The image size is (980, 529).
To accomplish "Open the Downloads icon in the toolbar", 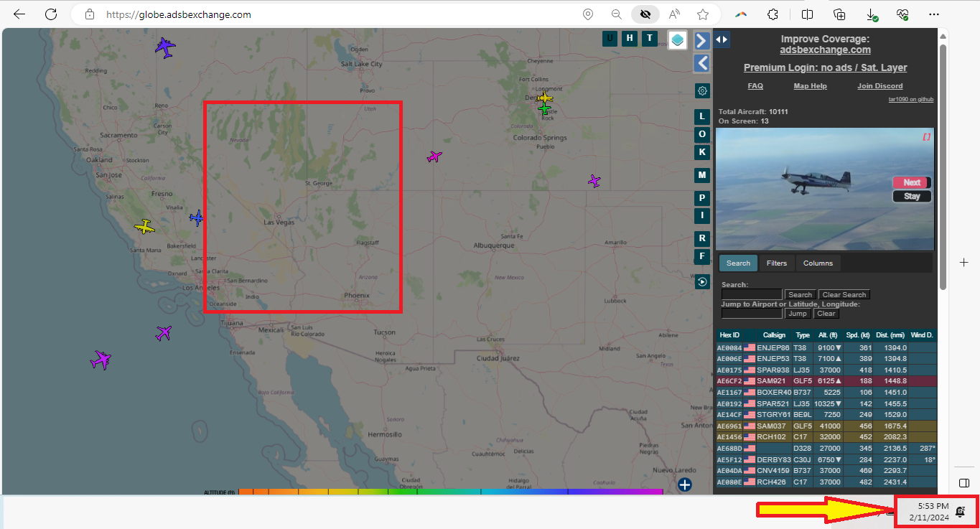I will point(872,14).
